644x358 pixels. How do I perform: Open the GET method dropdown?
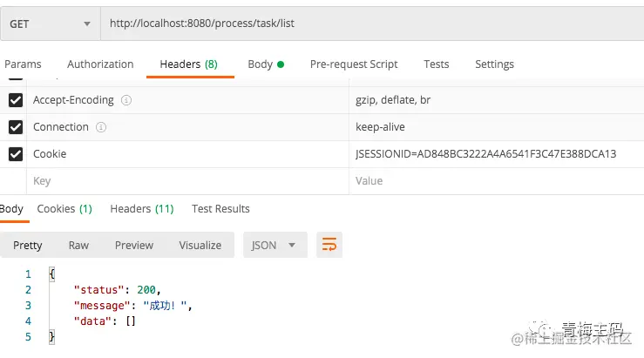coord(50,24)
